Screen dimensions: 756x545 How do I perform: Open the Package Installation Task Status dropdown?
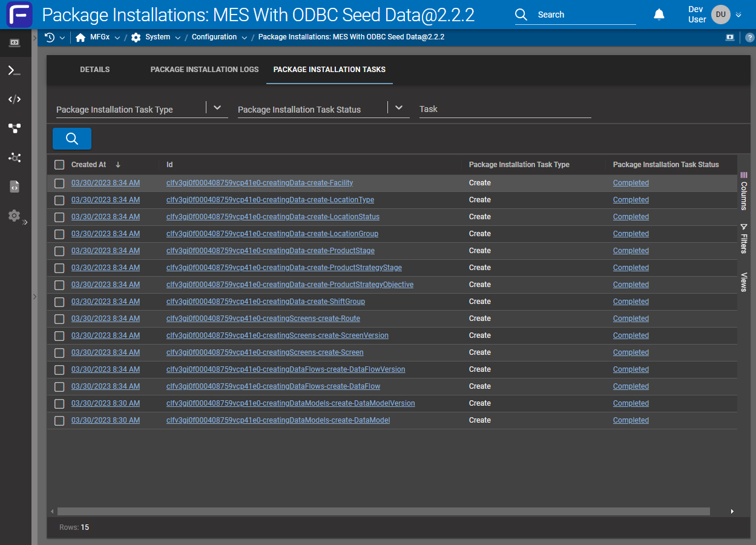click(399, 108)
